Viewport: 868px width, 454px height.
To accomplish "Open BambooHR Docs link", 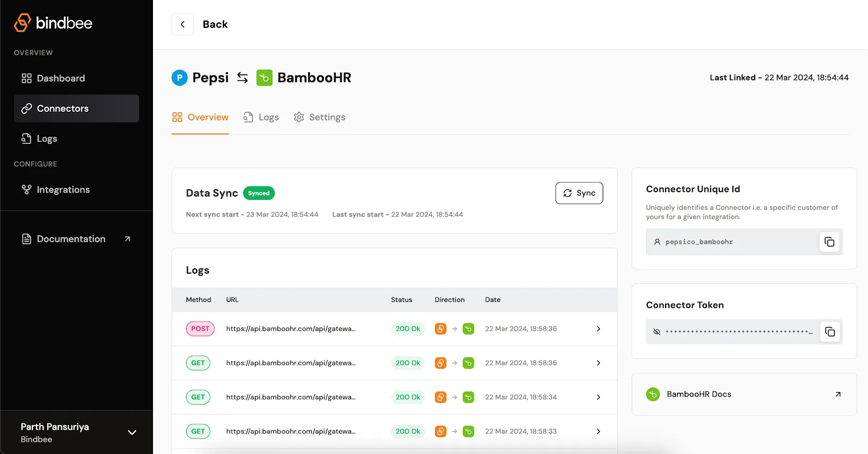I will tap(744, 394).
